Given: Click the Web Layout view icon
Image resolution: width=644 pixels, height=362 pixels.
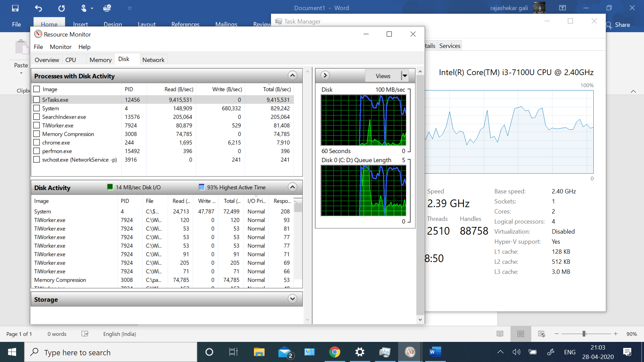Looking at the screenshot, I should tap(541, 334).
